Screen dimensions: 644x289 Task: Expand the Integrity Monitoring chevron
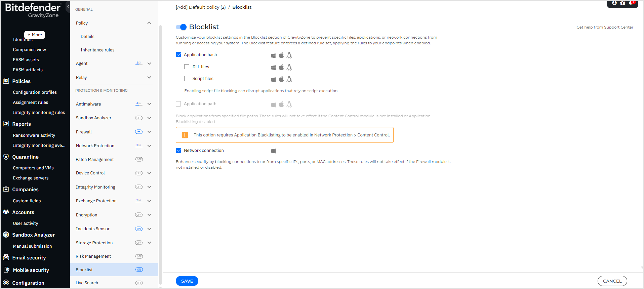pyautogui.click(x=149, y=187)
